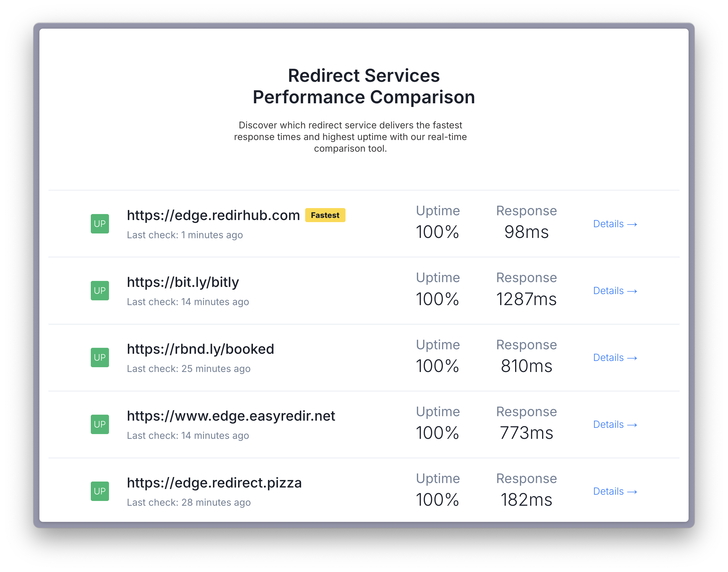
Task: Open Details for edge.redirect.pizza
Action: [x=615, y=491]
